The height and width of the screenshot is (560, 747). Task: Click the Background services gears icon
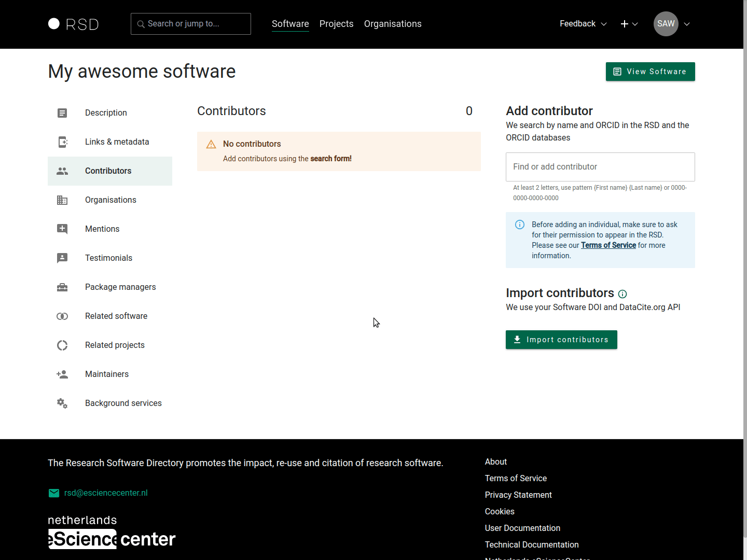[62, 403]
